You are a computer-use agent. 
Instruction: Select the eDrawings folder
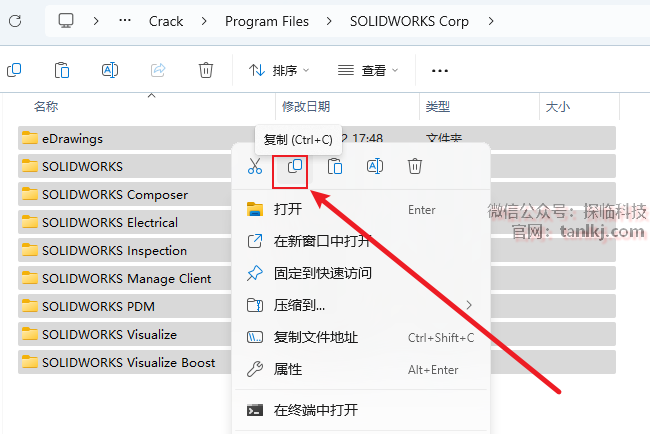[124, 138]
